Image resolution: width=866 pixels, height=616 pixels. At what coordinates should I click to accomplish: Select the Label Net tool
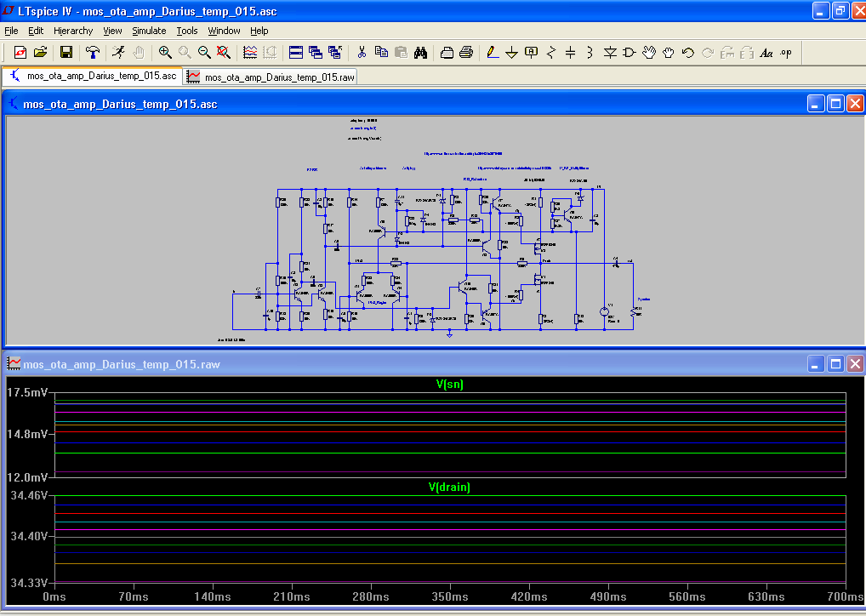pyautogui.click(x=532, y=53)
